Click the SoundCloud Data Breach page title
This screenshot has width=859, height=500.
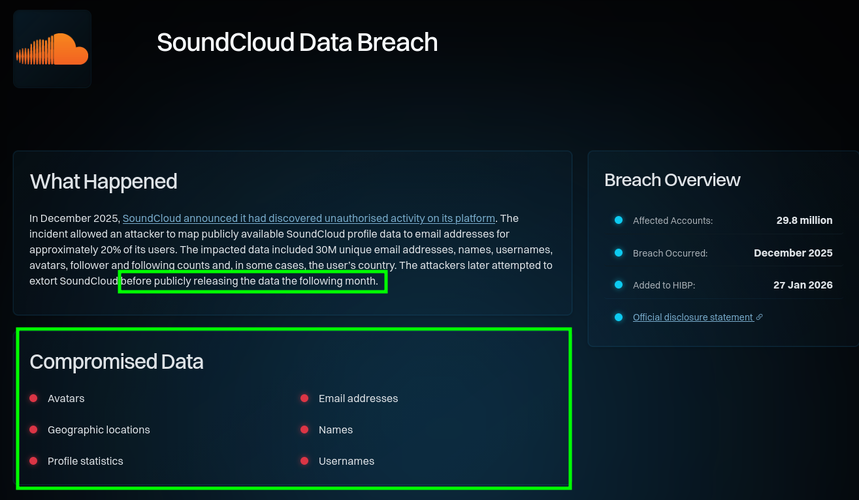pyautogui.click(x=297, y=43)
